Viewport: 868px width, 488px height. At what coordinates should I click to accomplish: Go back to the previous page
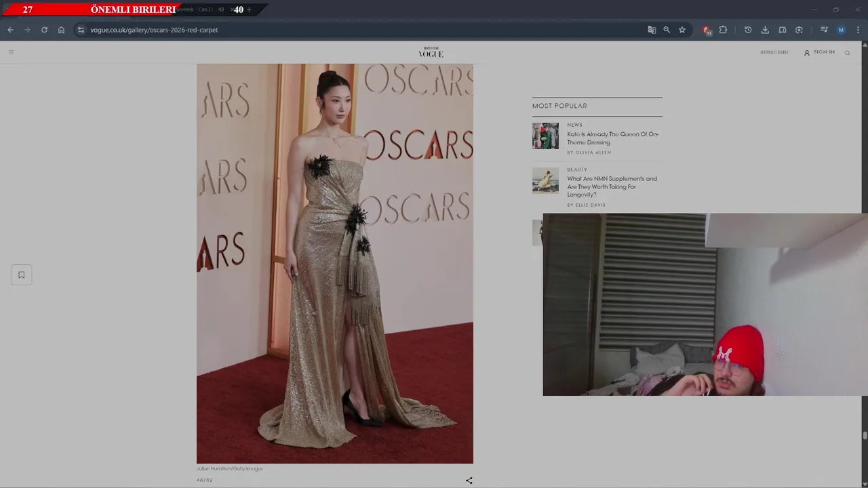(10, 30)
